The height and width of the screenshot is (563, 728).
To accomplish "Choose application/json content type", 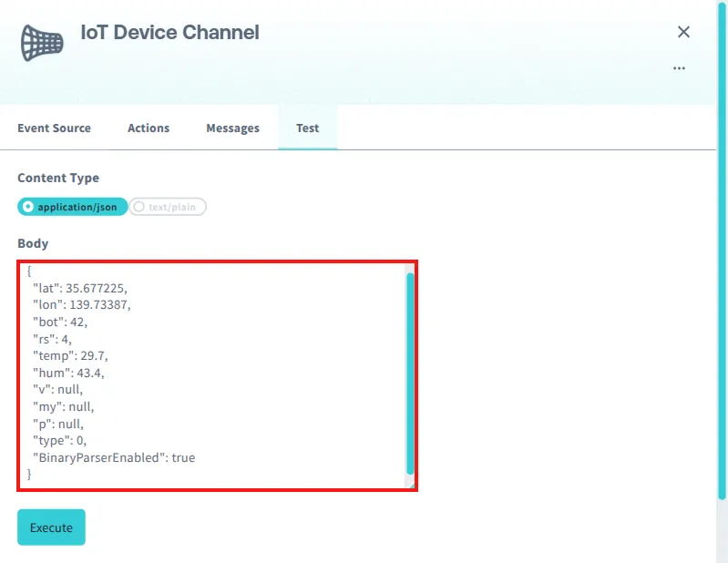I will [x=72, y=207].
